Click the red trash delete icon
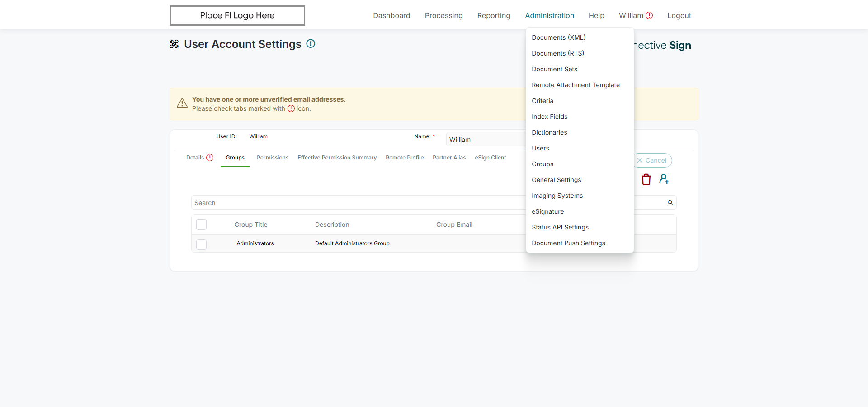Image resolution: width=868 pixels, height=407 pixels. [646, 179]
